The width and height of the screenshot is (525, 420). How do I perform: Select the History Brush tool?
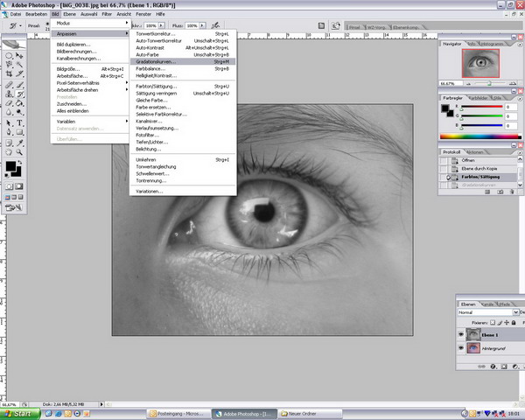point(19,94)
